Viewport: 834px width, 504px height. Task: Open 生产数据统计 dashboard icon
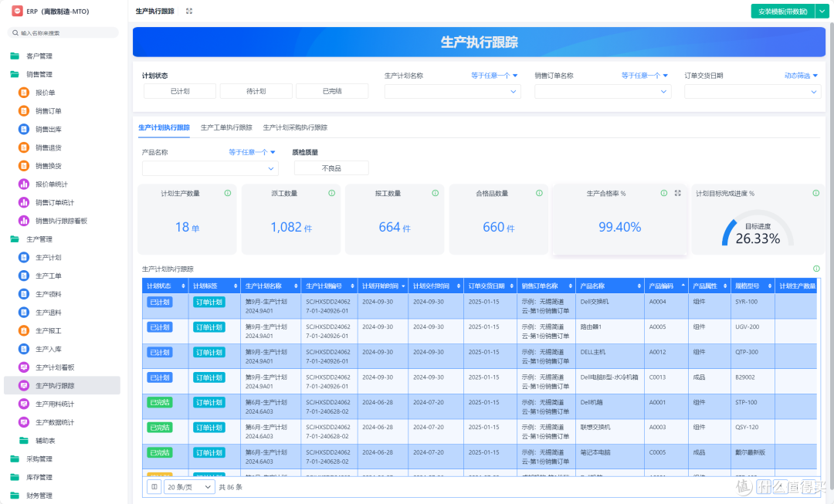(24, 423)
